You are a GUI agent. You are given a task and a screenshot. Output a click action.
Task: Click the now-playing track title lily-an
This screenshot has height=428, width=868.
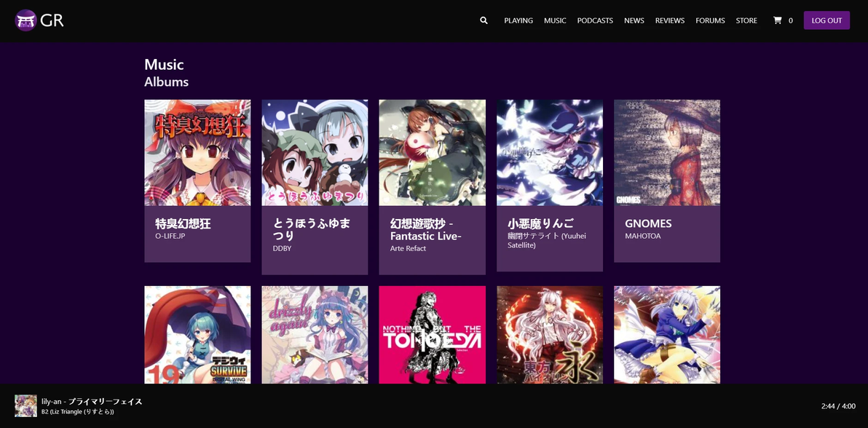click(92, 401)
